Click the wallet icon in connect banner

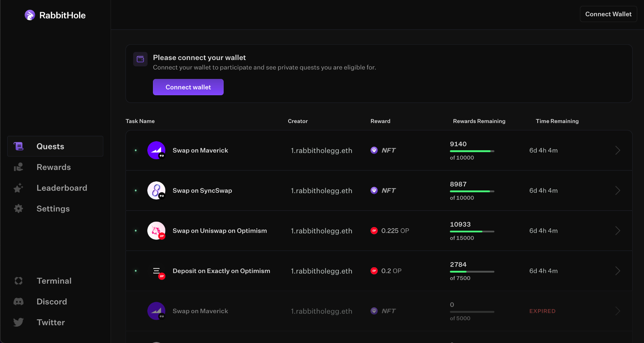point(140,59)
